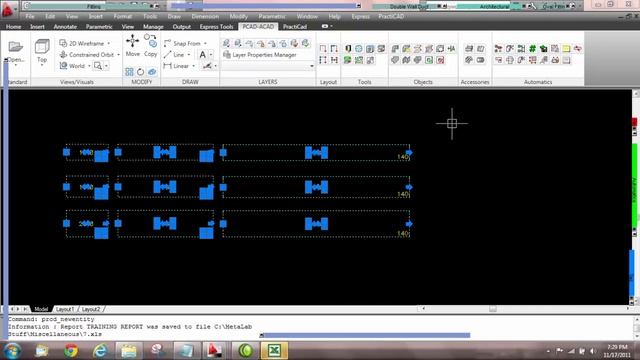Click the Objects panel title
Viewport: 640px width, 360px height.
[423, 82]
